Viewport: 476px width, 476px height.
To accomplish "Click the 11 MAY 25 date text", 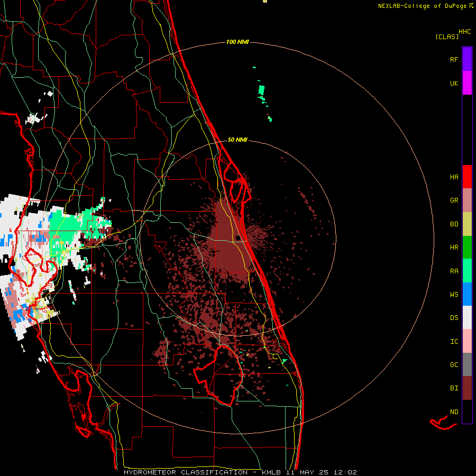I will (307, 472).
